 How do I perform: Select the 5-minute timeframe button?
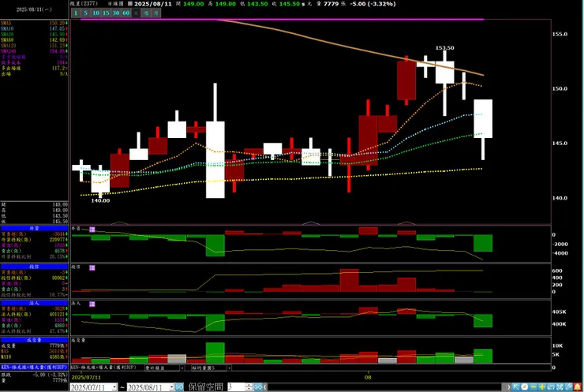(x=86, y=13)
